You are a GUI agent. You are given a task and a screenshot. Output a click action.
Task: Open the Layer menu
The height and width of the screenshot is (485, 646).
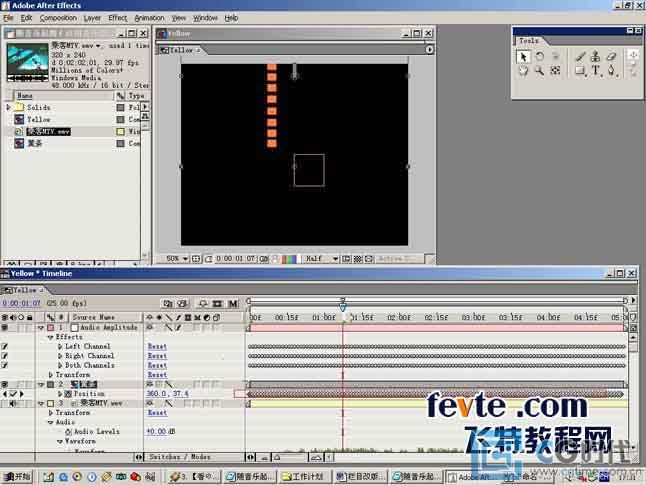click(x=92, y=18)
